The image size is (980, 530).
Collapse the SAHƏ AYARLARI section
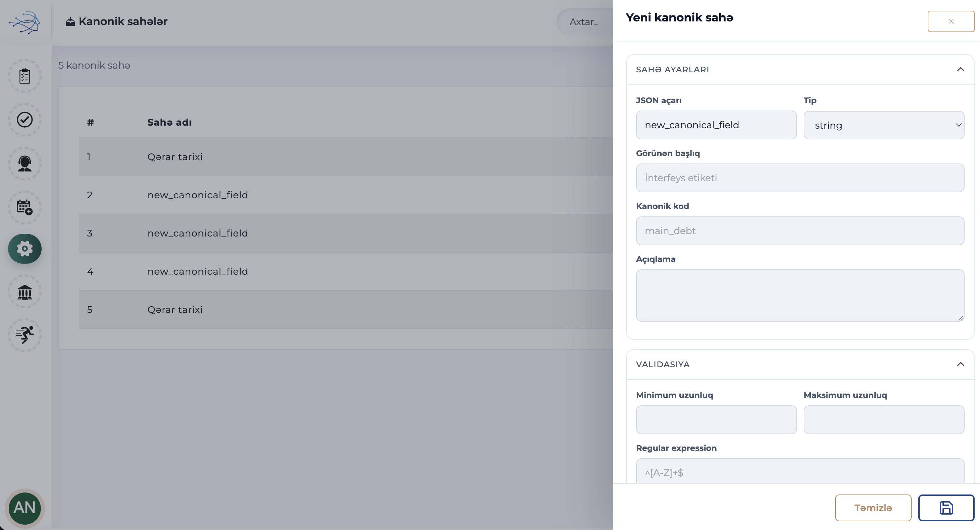[960, 70]
